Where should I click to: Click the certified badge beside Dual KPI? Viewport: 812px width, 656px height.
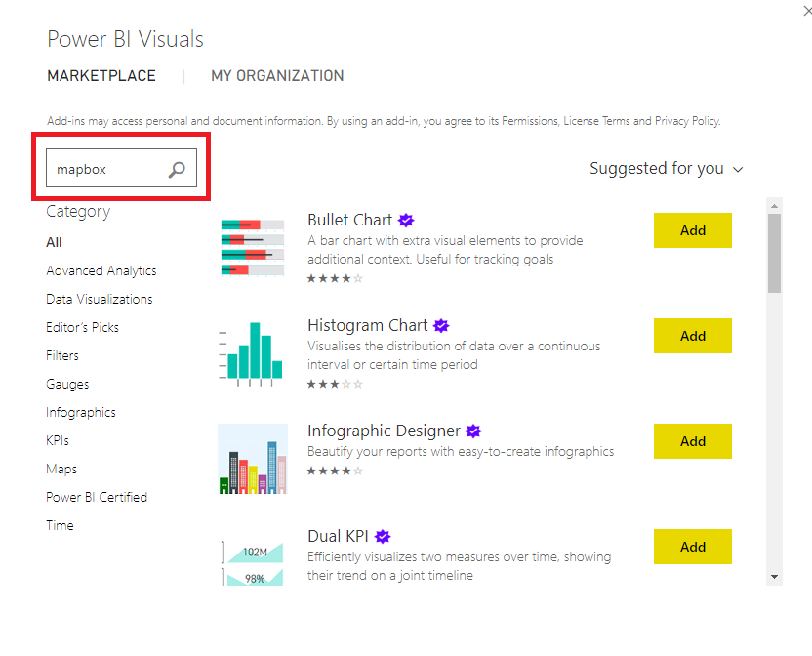383,537
